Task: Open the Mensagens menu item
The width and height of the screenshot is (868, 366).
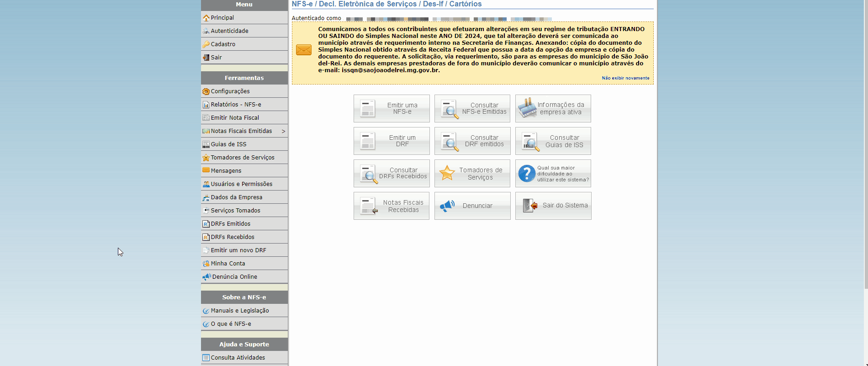Action: coord(226,171)
